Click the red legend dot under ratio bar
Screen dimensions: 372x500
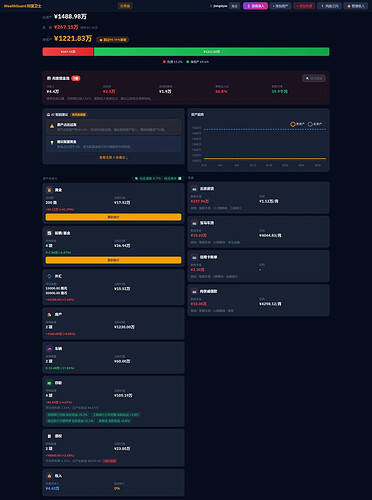(164, 62)
